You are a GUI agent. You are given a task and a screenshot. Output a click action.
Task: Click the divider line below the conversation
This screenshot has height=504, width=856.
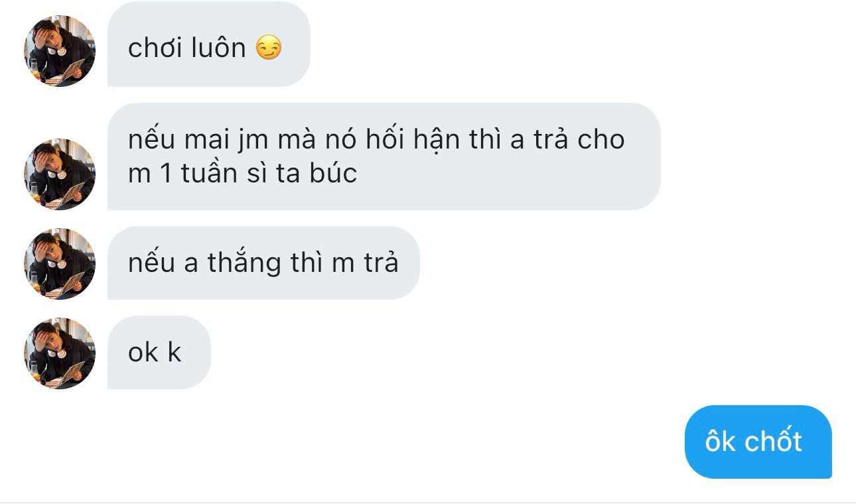tap(428, 502)
